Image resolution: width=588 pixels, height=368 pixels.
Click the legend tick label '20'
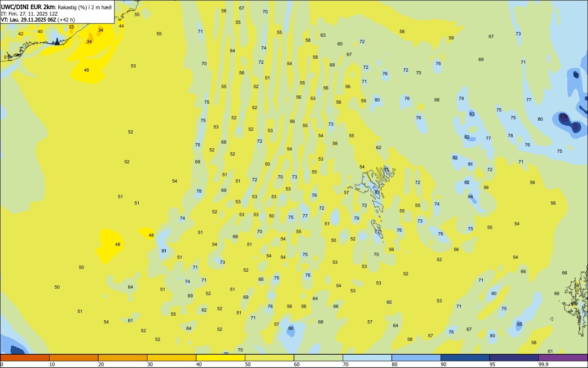pyautogui.click(x=101, y=364)
